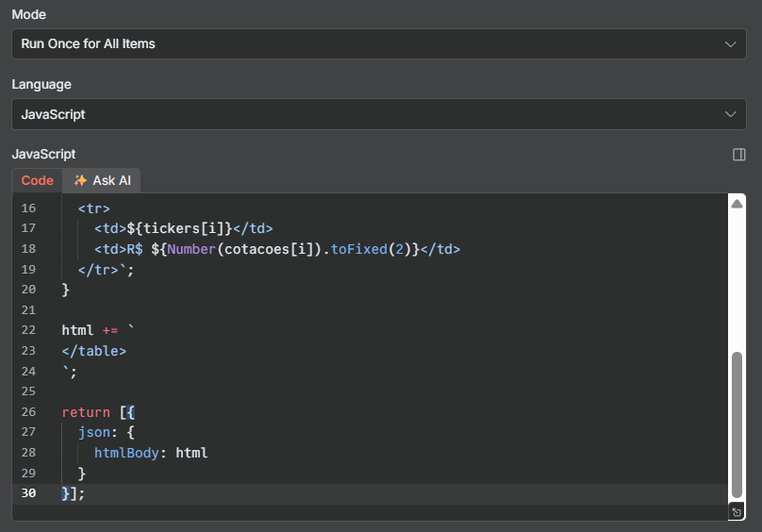Click the scrollbar up arrow in code editor
This screenshot has height=532, width=762.
pos(737,204)
